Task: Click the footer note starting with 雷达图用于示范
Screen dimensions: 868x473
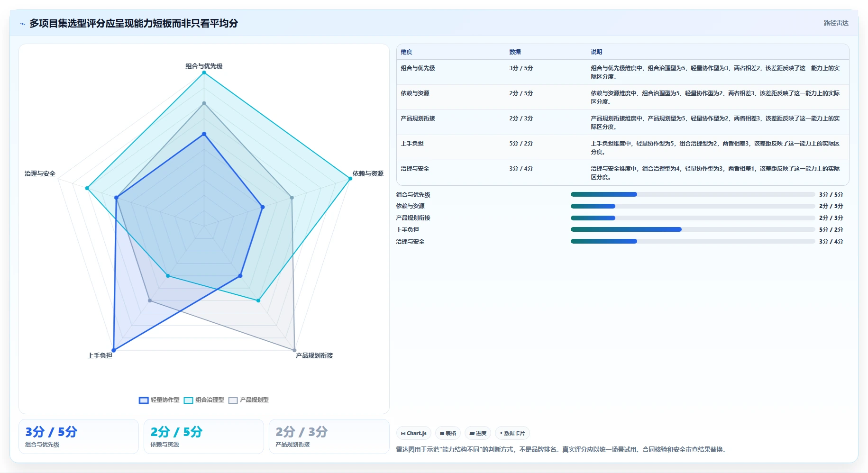Action: click(561, 449)
